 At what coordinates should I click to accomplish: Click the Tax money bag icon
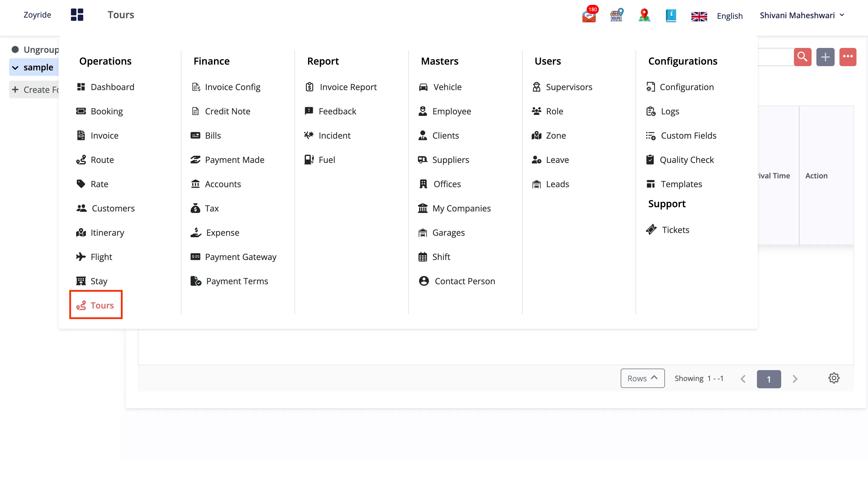pyautogui.click(x=195, y=208)
